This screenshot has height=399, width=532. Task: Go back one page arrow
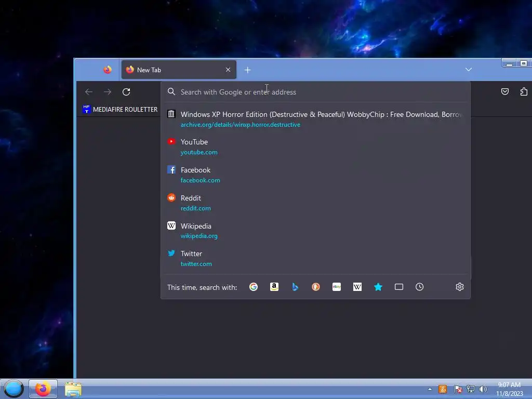click(89, 92)
